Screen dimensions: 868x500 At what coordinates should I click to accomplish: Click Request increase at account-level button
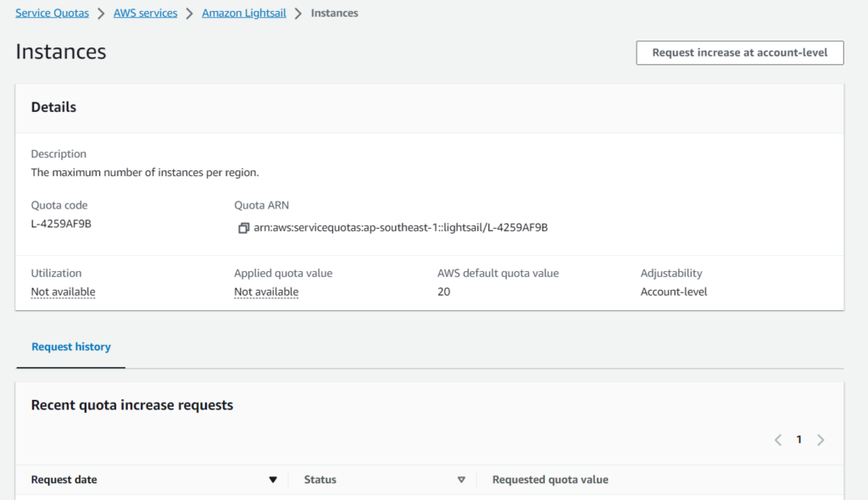(739, 53)
